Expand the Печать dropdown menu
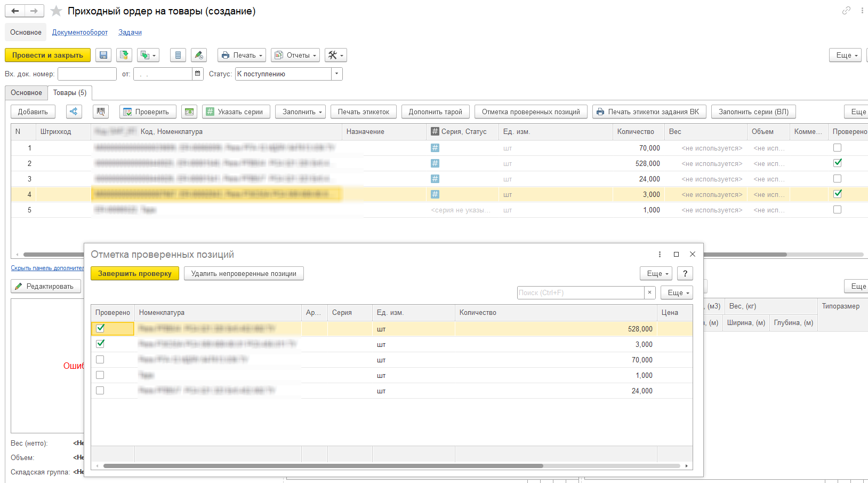Screen dimensions: 868x483 [243, 55]
